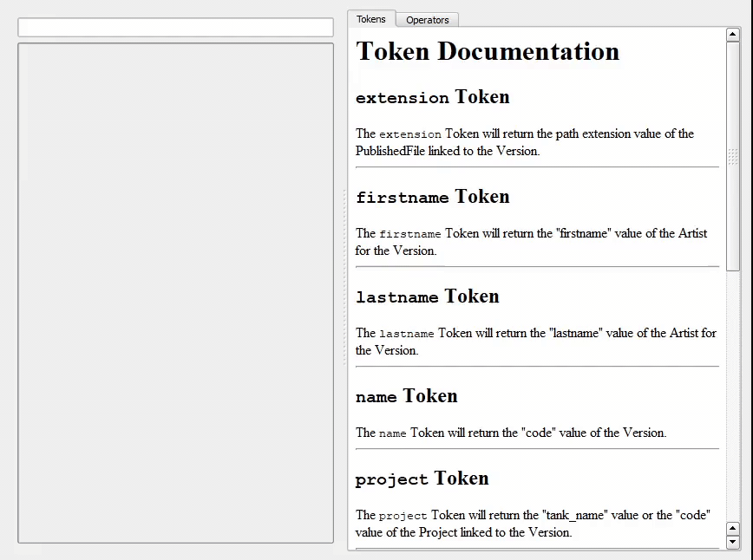Click the 'Token Documentation' heading
The height and width of the screenshot is (560, 753).
pyautogui.click(x=488, y=51)
